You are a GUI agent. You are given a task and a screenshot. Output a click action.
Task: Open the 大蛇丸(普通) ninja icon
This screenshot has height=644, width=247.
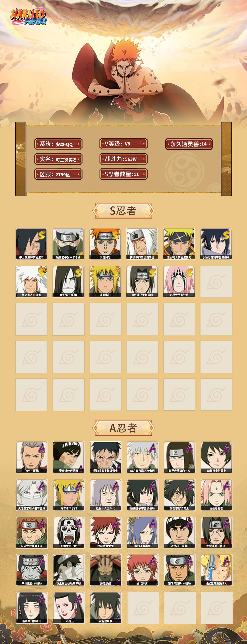click(68, 282)
